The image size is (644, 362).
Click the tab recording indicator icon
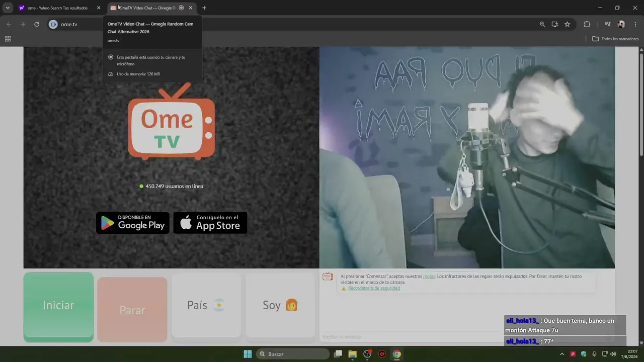tap(181, 8)
